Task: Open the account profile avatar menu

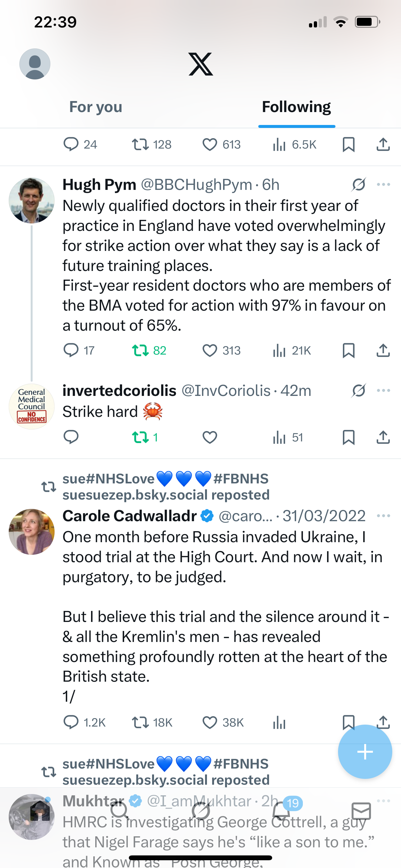Action: click(35, 64)
